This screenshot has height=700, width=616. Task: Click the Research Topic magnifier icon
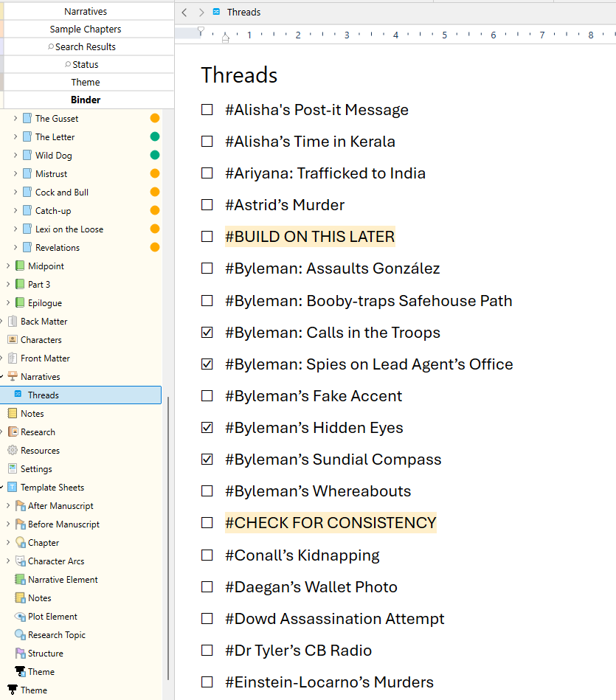pyautogui.click(x=20, y=635)
